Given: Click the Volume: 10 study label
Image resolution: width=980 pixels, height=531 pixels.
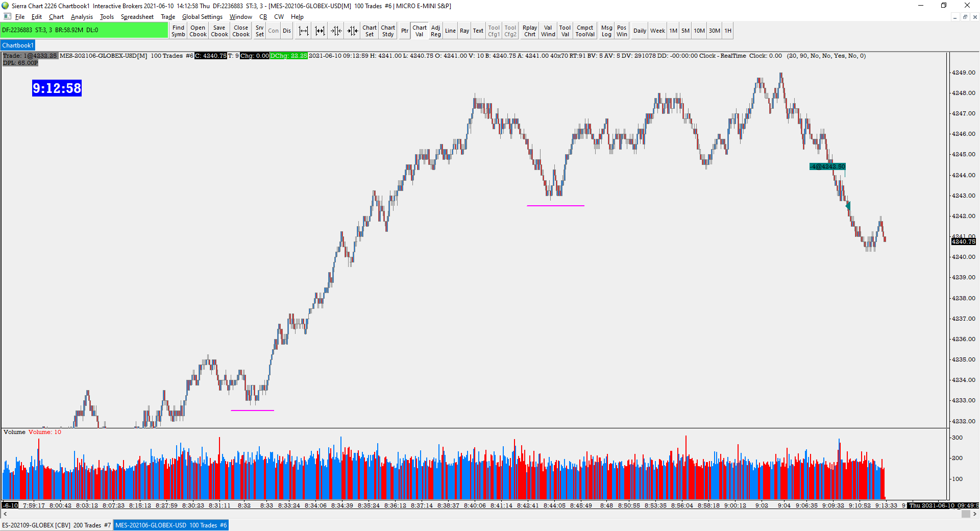Looking at the screenshot, I should coord(45,432).
